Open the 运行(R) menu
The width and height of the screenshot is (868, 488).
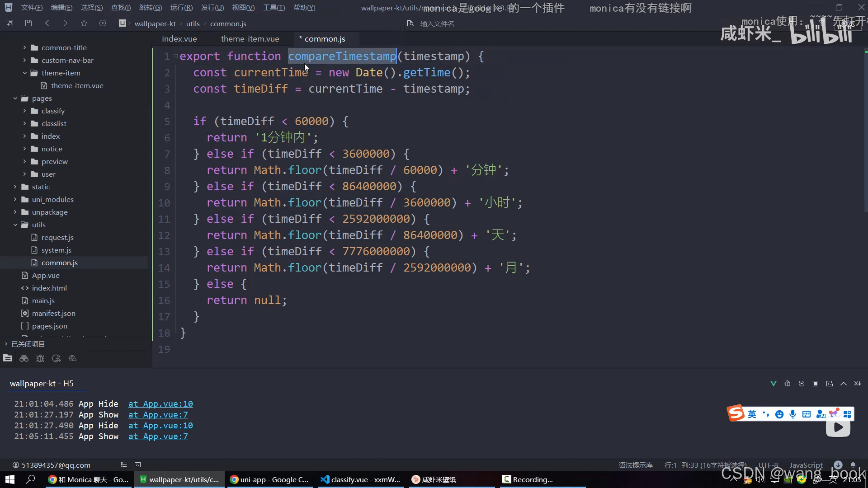point(181,8)
